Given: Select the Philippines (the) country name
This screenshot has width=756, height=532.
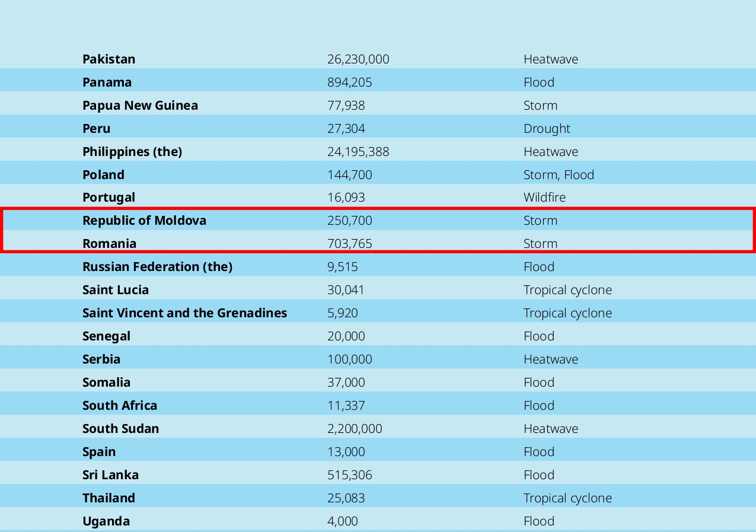Looking at the screenshot, I should [x=132, y=152].
